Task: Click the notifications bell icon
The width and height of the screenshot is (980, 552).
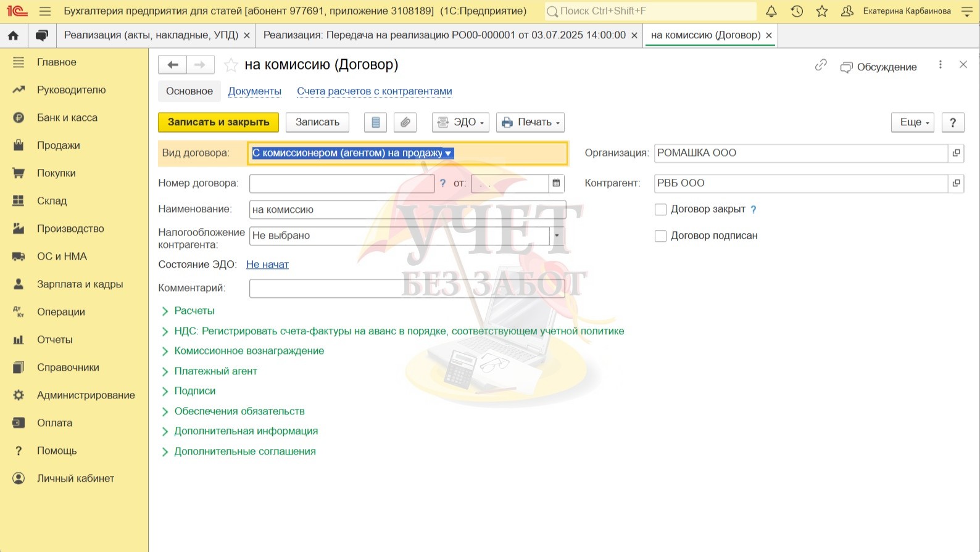Action: [771, 11]
